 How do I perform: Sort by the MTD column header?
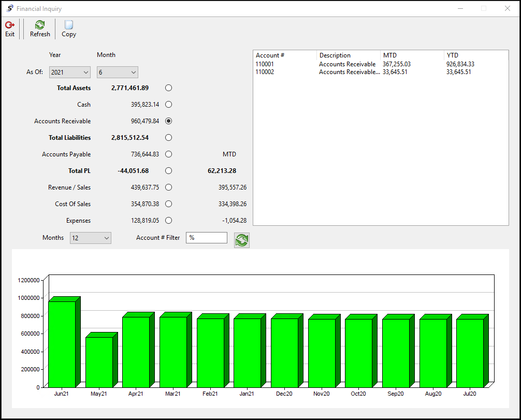click(412, 55)
